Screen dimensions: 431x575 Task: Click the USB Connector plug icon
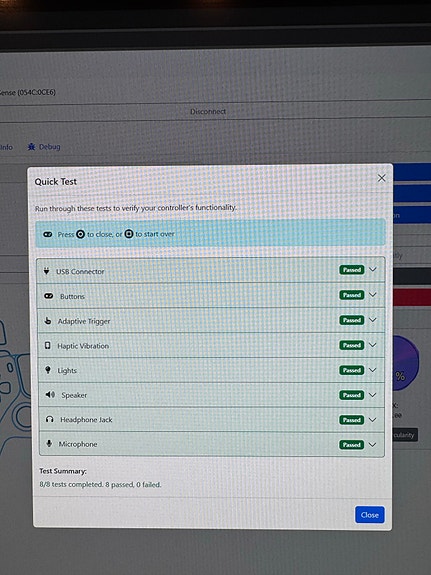pyautogui.click(x=46, y=271)
